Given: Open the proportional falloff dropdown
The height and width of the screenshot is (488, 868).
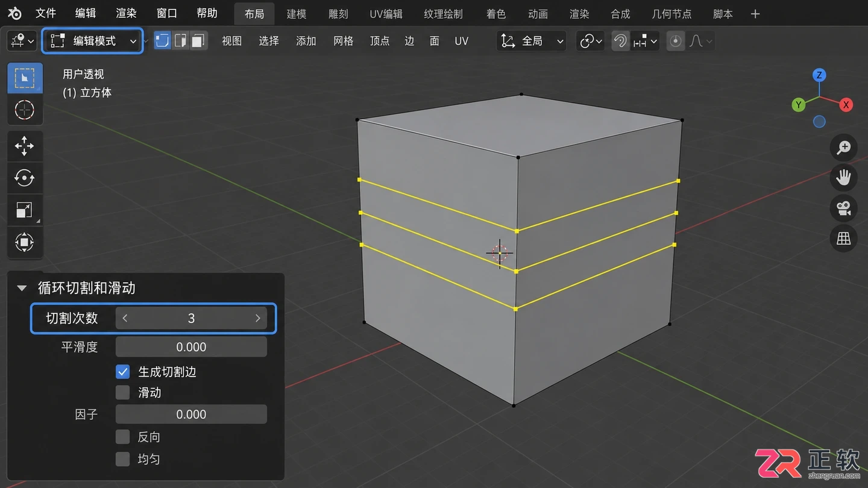Looking at the screenshot, I should [x=700, y=41].
